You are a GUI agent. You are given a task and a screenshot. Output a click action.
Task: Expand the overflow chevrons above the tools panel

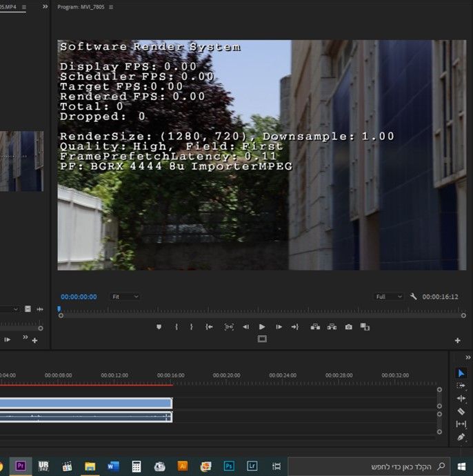click(468, 357)
